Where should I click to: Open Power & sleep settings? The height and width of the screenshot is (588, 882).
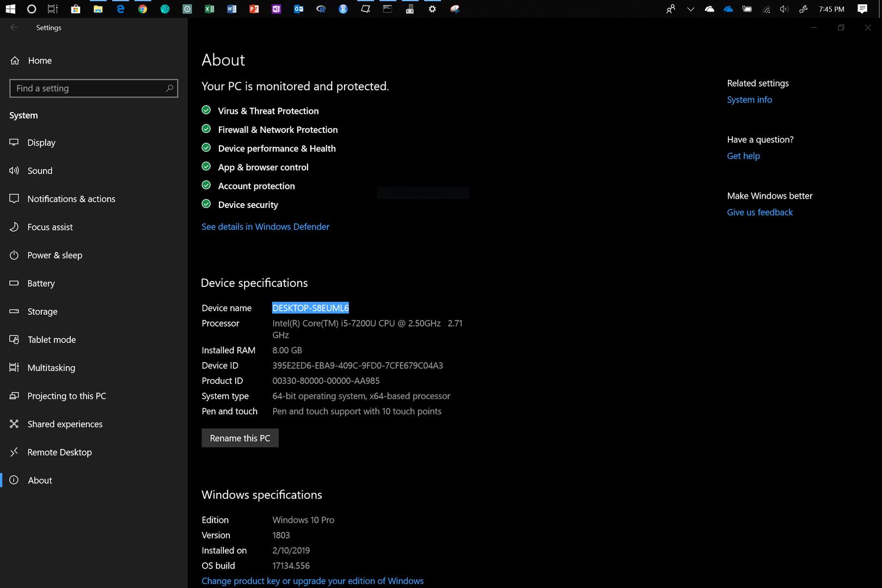click(94, 255)
